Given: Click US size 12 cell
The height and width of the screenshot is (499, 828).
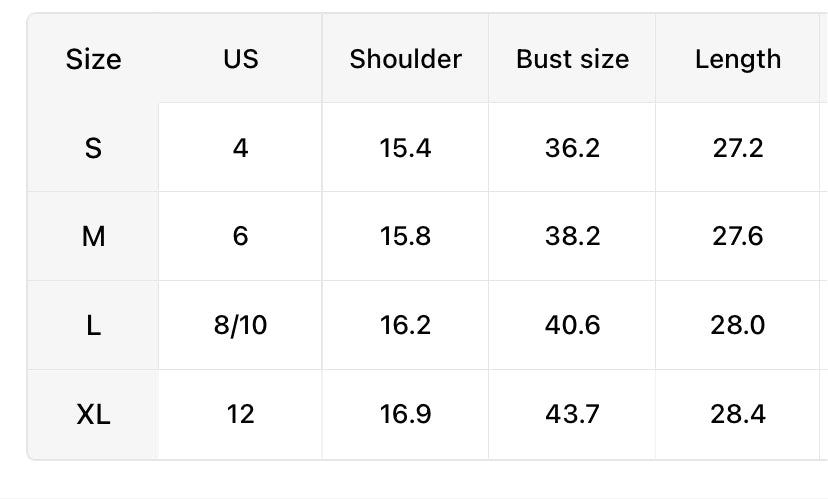Looking at the screenshot, I should (240, 414).
